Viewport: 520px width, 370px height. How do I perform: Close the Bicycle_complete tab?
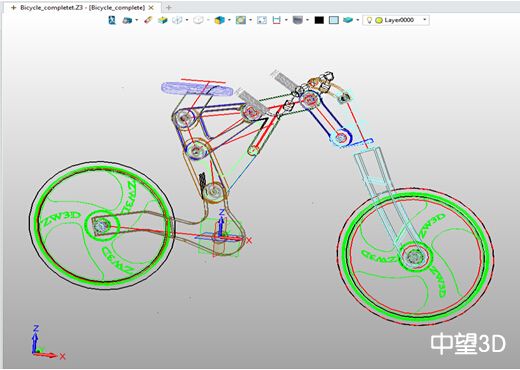(151, 7)
